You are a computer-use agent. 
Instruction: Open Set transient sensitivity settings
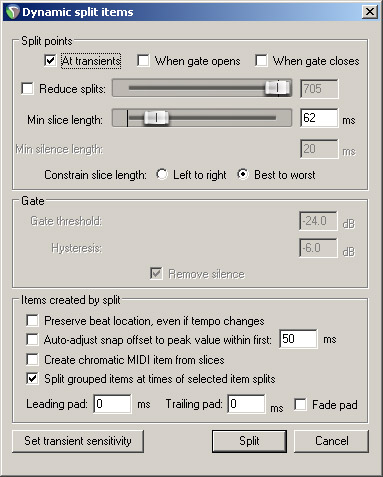point(78,441)
